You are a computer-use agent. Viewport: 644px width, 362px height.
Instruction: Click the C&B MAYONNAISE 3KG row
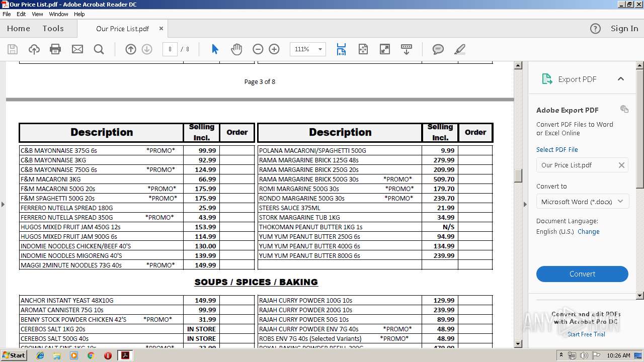(x=137, y=160)
